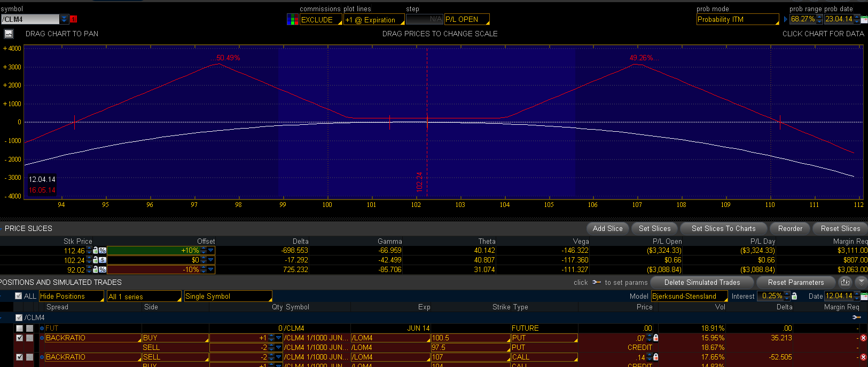868x367 pixels.
Task: Toggle the /CLM4 group checkbox
Action: click(x=19, y=317)
